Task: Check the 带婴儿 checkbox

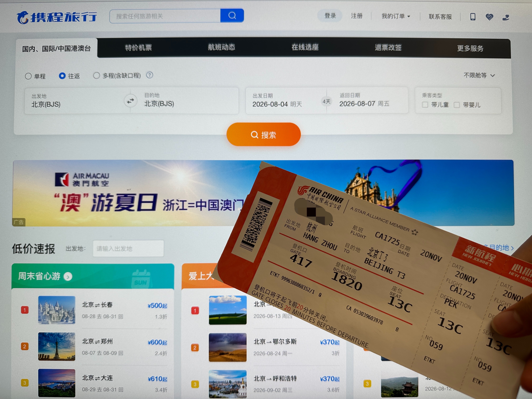Action: 456,105
